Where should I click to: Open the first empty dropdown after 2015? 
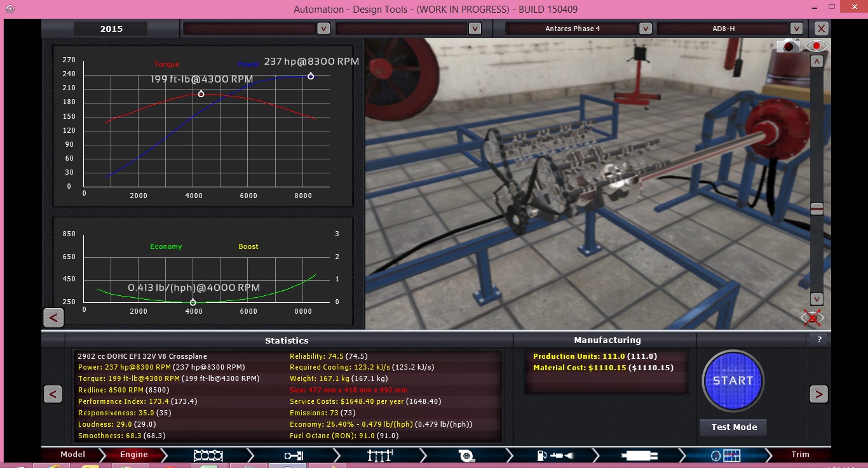323,29
